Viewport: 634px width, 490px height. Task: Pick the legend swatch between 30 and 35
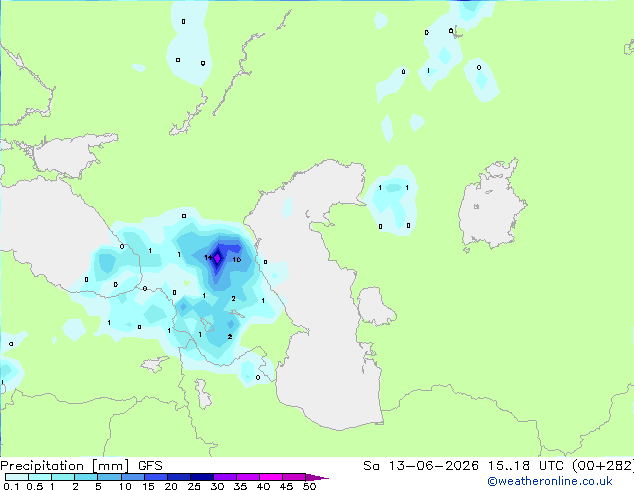[225, 477]
